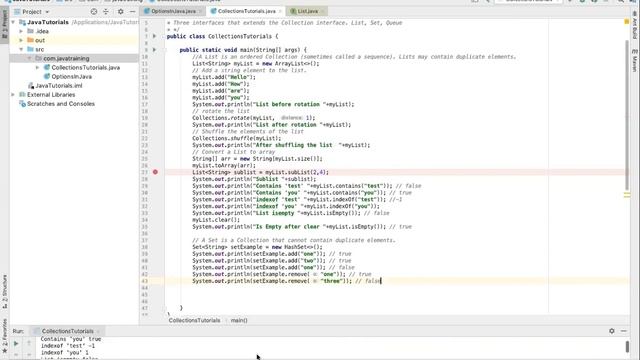Toggle the Maven tool window
Screen dimensions: 640x360
pyautogui.click(x=635, y=60)
